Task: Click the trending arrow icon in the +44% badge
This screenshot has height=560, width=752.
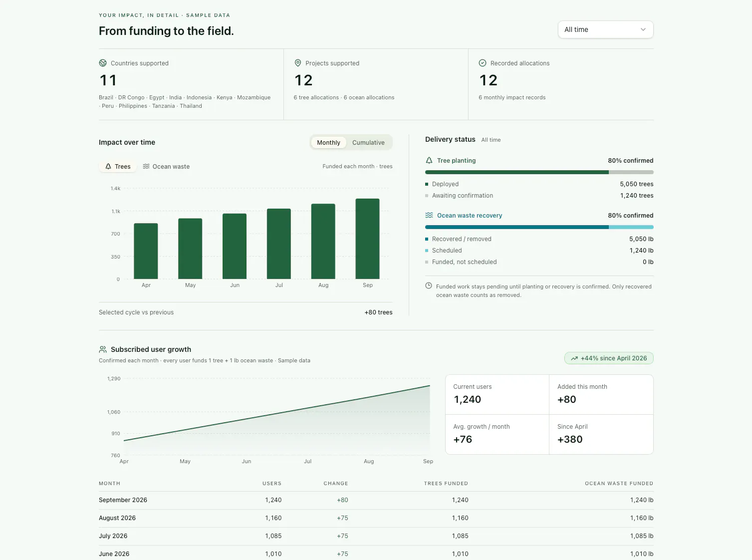Action: [x=574, y=358]
